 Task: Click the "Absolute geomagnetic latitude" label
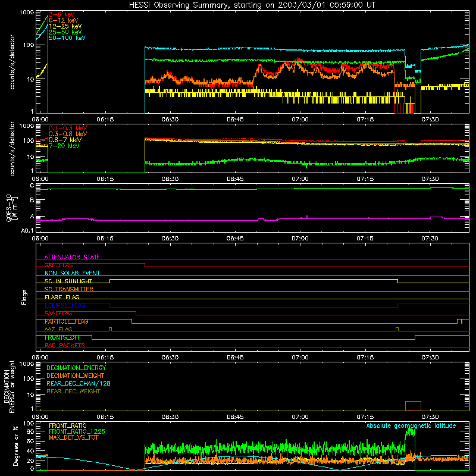411,425
